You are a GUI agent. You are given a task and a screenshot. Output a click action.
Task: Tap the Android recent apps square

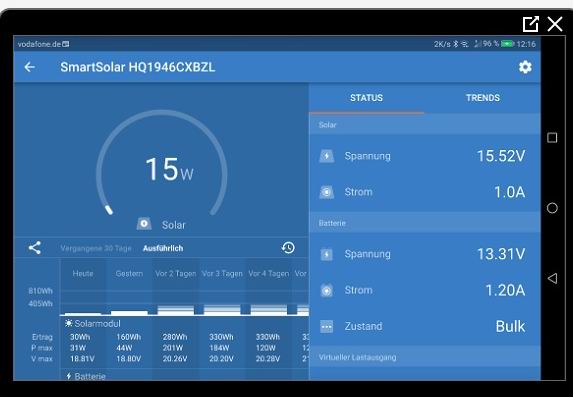[x=552, y=138]
